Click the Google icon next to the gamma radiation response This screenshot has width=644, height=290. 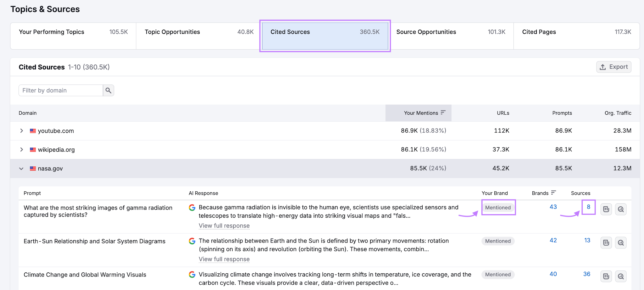pos(192,208)
